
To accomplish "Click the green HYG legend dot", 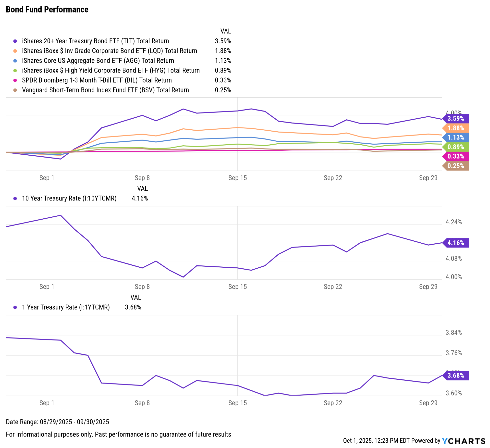I will (15, 71).
